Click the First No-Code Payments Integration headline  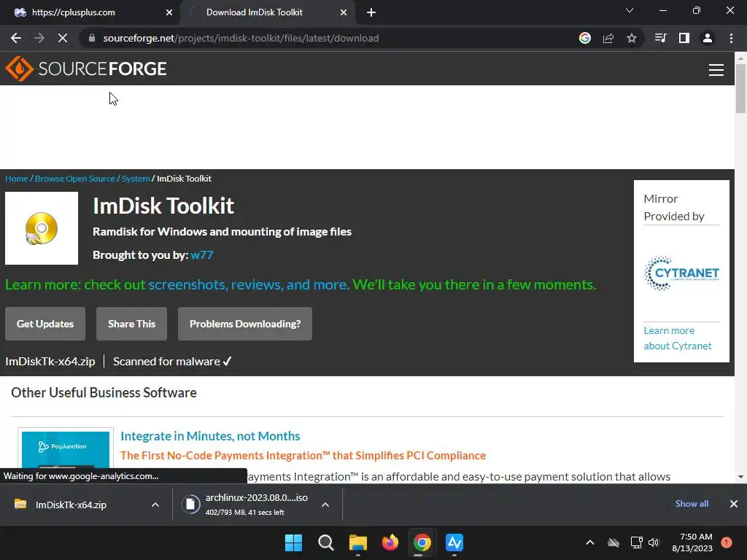303,456
